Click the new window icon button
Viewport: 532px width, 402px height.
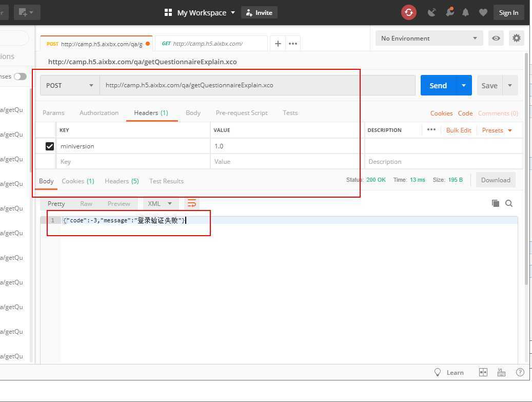27,12
